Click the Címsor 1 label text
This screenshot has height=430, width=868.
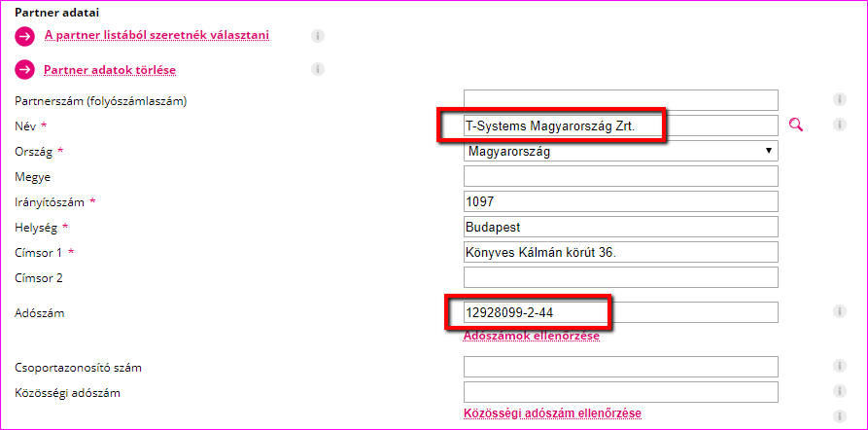tap(38, 253)
